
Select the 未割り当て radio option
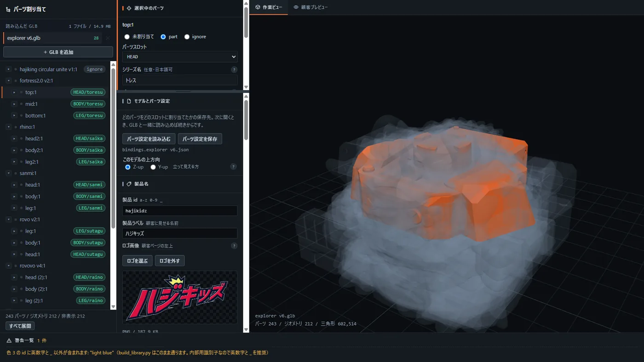click(127, 37)
